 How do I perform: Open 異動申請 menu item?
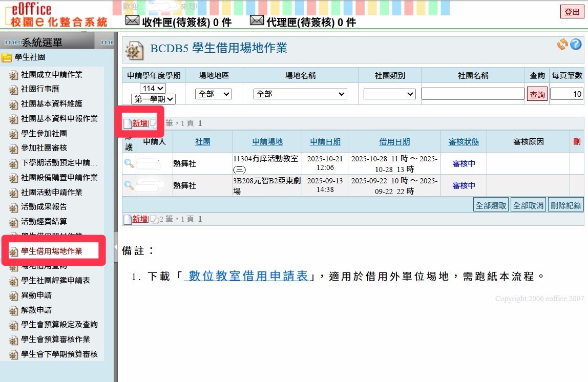[36, 295]
